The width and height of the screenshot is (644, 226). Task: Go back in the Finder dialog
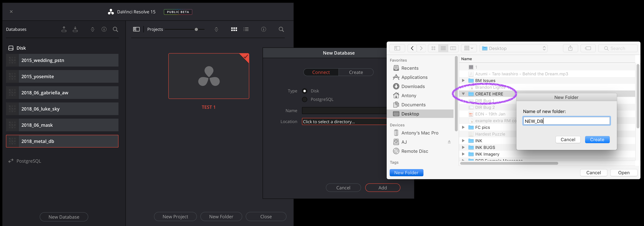[x=412, y=48]
